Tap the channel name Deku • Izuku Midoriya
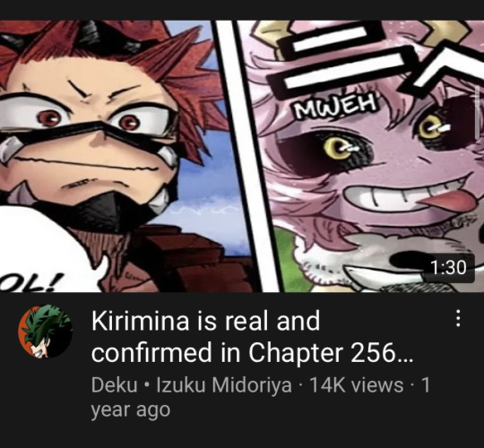484x448 pixels. coord(192,385)
